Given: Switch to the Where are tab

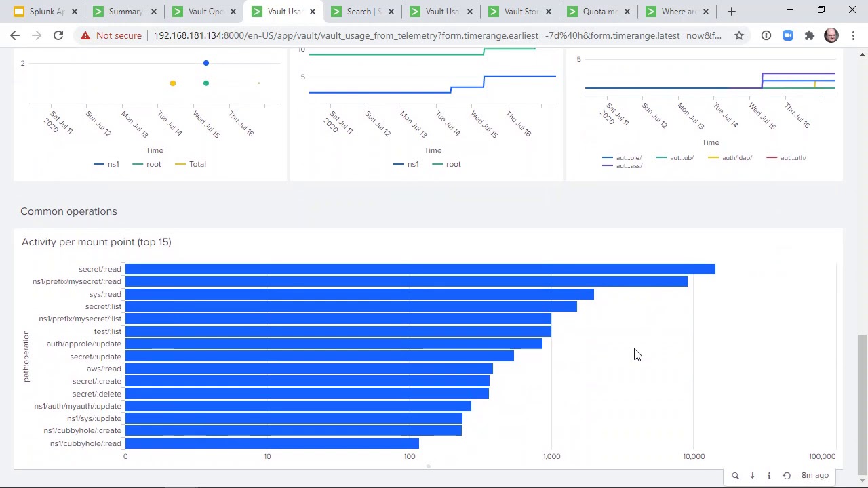Looking at the screenshot, I should [678, 12].
